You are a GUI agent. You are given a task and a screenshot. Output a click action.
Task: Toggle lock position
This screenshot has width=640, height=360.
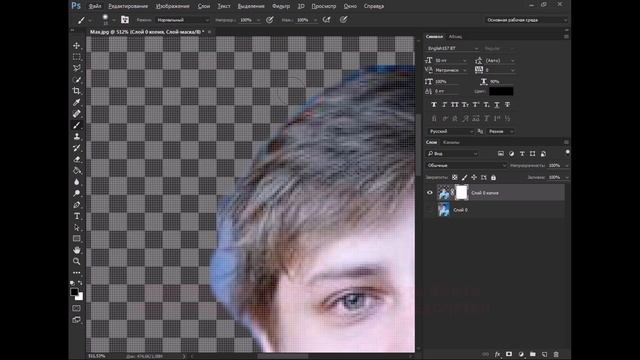click(x=474, y=178)
